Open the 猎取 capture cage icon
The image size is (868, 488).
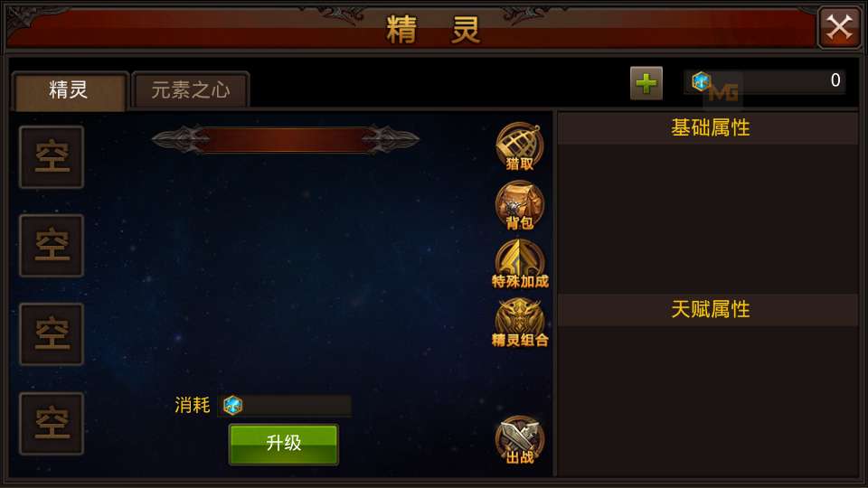(519, 146)
